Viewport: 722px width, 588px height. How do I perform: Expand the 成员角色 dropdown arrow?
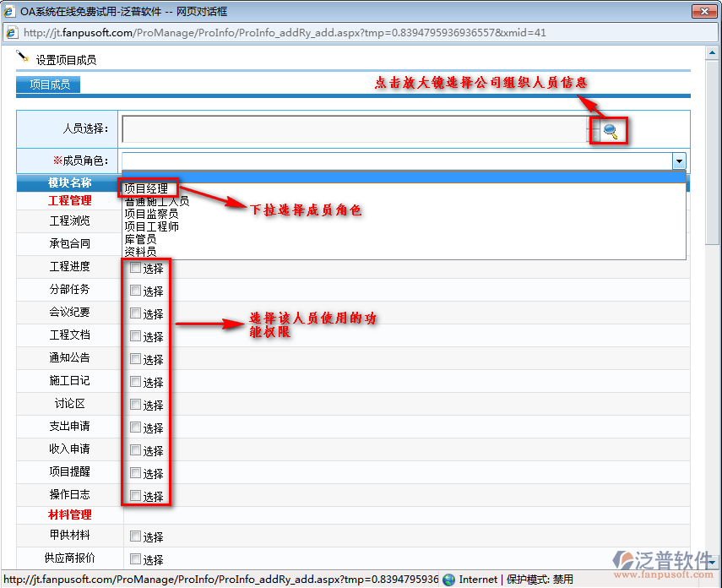(678, 161)
